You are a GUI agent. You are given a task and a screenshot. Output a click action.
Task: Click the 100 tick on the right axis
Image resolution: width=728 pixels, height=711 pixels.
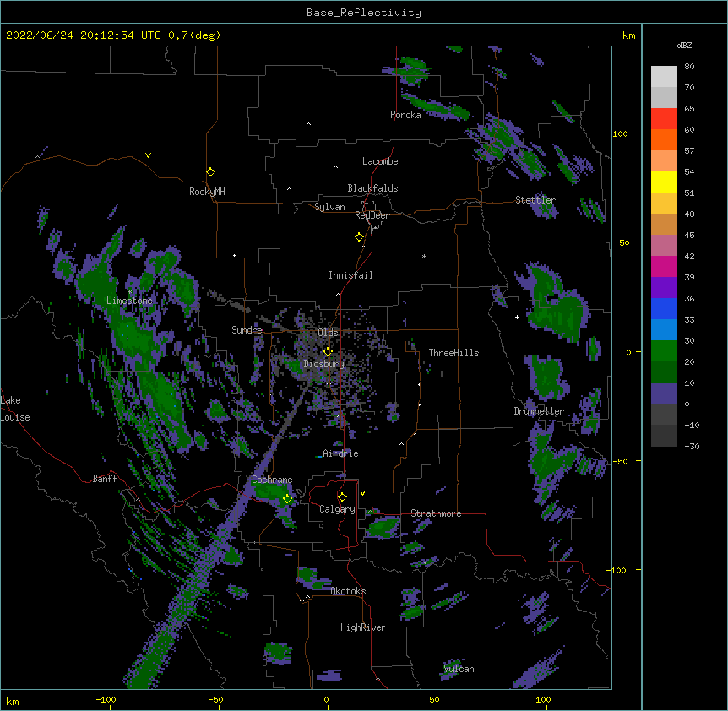coord(620,133)
